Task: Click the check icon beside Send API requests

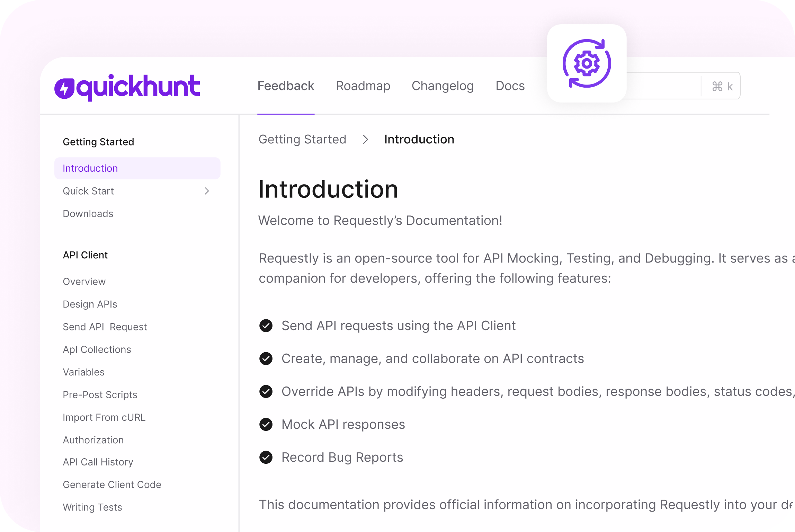Action: click(x=266, y=326)
